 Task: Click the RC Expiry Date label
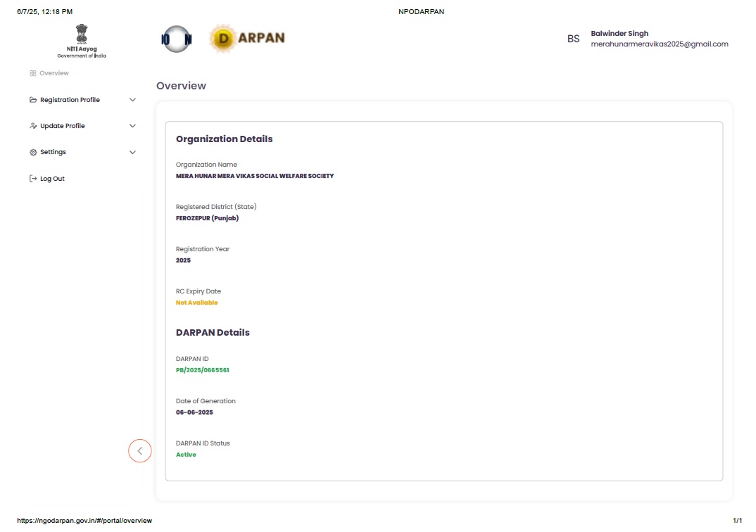(199, 291)
